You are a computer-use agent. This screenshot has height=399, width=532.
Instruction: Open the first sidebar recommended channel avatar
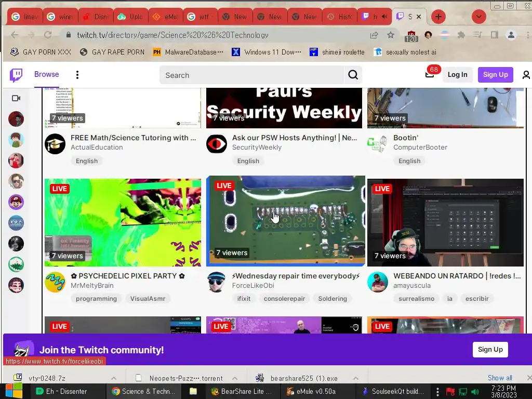16,119
